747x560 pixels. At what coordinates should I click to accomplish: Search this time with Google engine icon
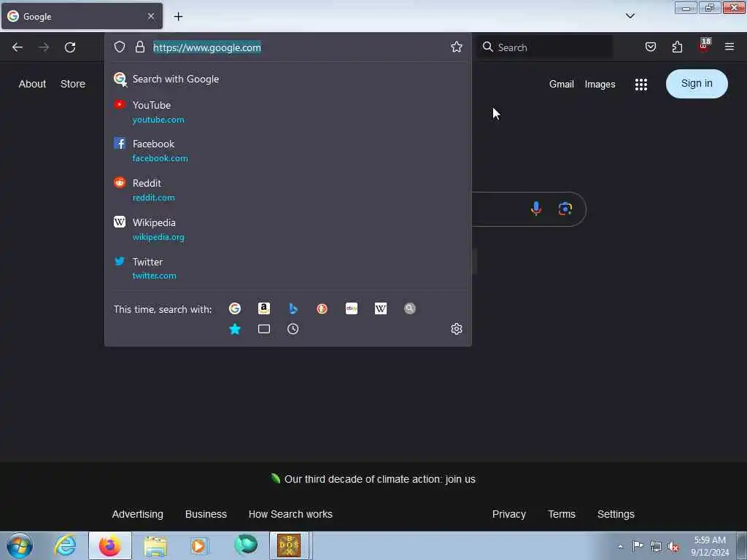(235, 308)
